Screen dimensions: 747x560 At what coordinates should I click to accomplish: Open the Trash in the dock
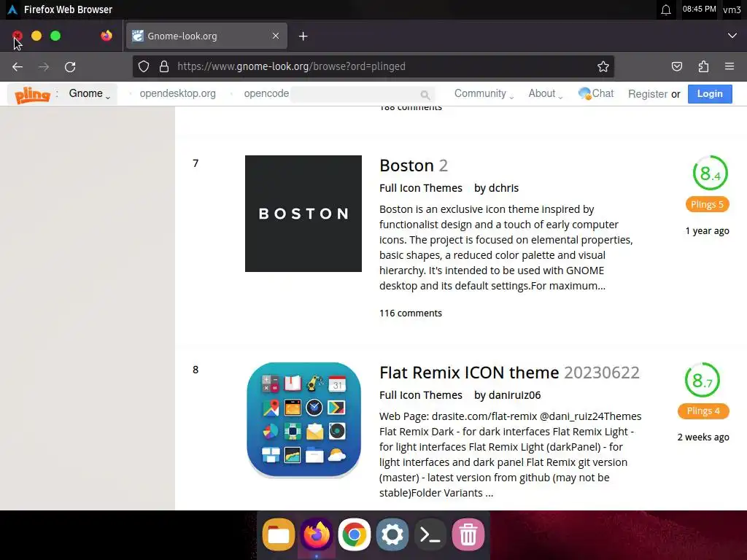pyautogui.click(x=468, y=534)
